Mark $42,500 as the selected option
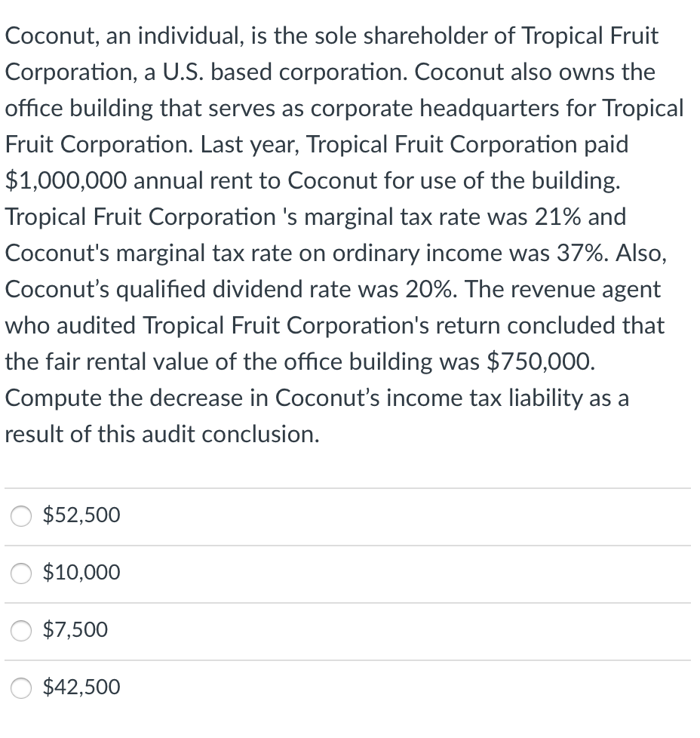 (x=21, y=688)
